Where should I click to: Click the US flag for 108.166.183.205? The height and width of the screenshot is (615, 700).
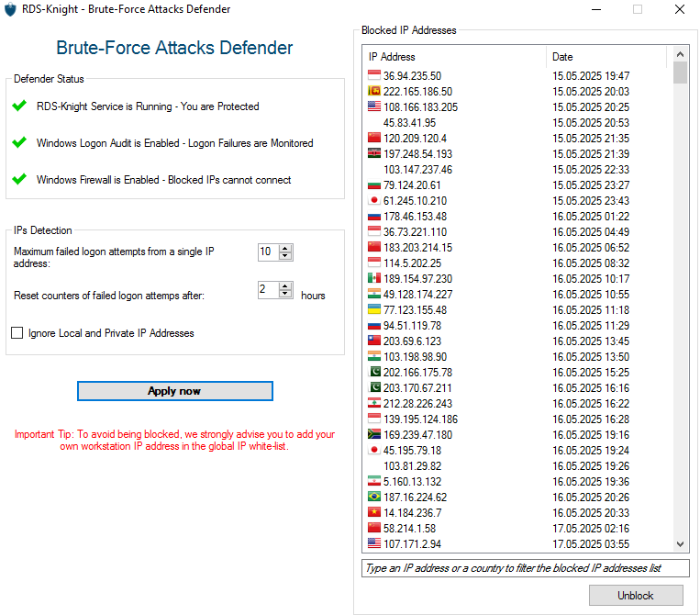(374, 106)
